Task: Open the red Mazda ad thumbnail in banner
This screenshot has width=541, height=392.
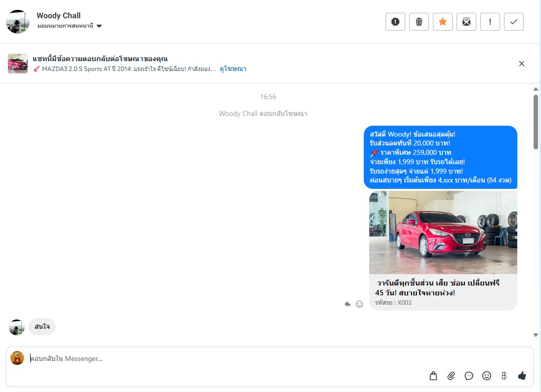Action: tap(18, 64)
